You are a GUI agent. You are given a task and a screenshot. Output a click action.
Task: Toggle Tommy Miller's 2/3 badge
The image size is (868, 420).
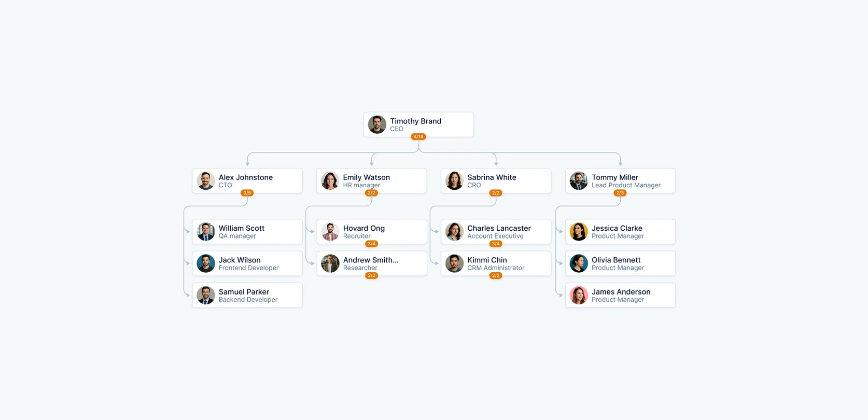tap(620, 193)
